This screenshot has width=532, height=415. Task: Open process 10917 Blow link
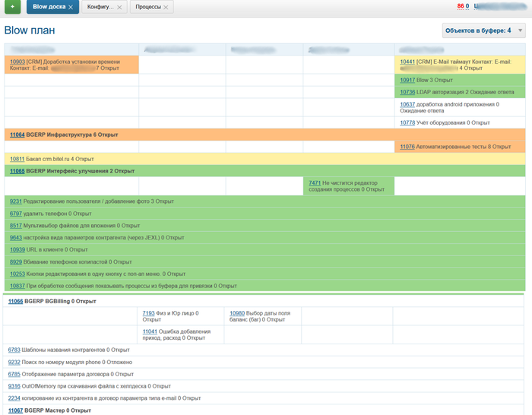pyautogui.click(x=407, y=80)
